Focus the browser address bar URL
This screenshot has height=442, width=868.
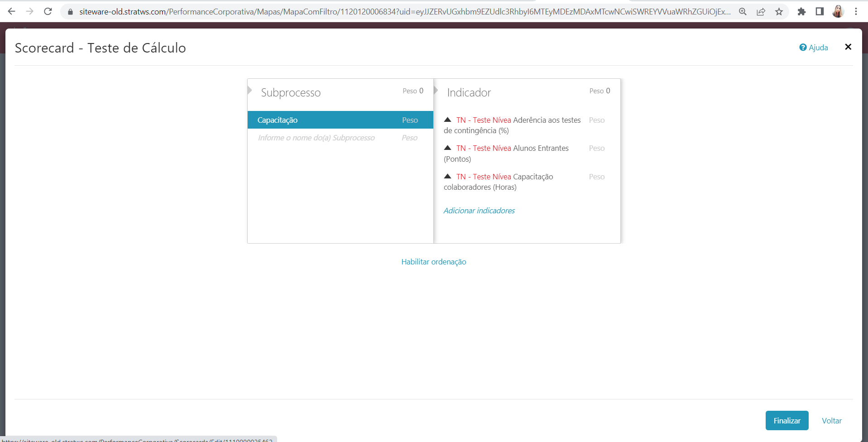pos(405,12)
